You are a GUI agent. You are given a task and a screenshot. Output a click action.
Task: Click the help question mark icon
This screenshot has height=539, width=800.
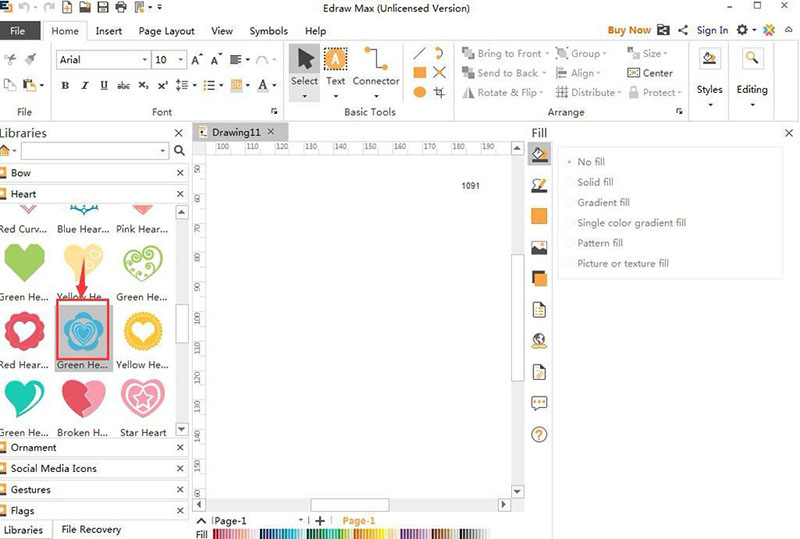(x=539, y=434)
